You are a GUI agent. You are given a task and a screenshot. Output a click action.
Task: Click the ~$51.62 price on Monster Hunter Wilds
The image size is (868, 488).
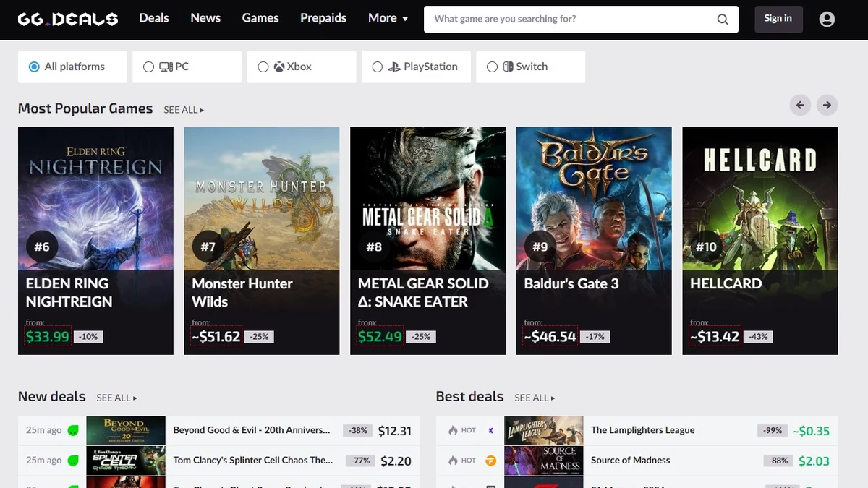(x=216, y=336)
